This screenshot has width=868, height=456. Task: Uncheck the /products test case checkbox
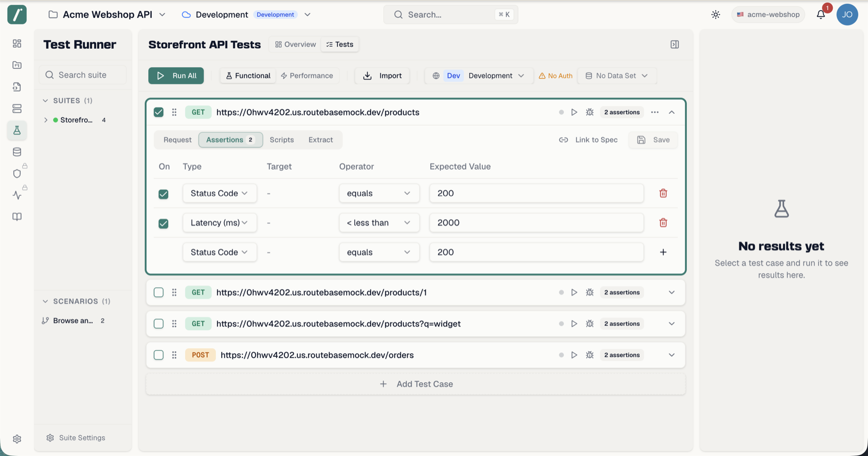click(158, 112)
